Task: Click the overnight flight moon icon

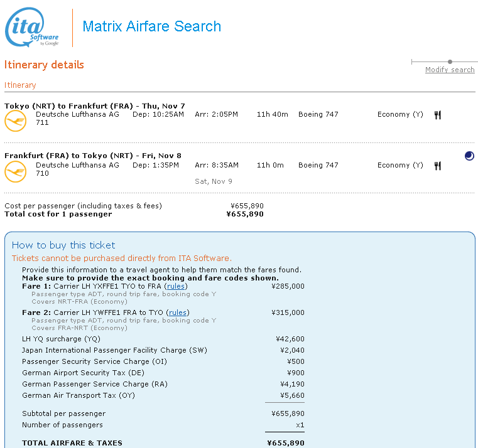Action: click(x=469, y=156)
